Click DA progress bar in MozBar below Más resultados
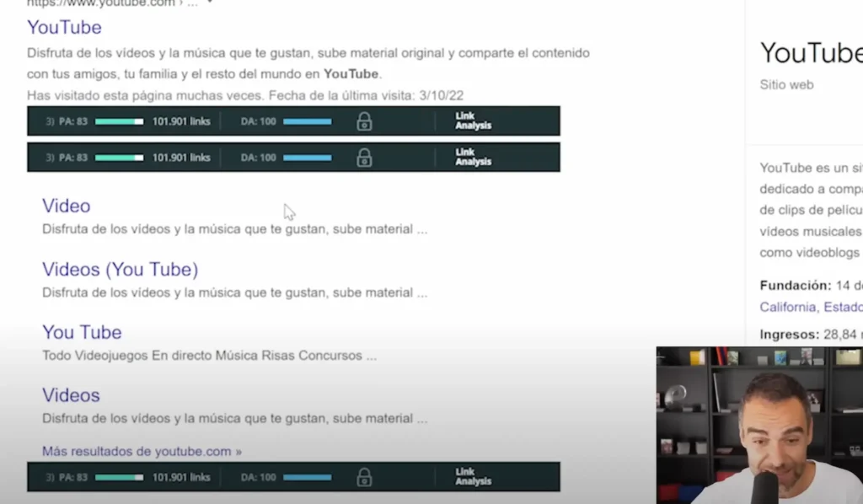 [307, 477]
